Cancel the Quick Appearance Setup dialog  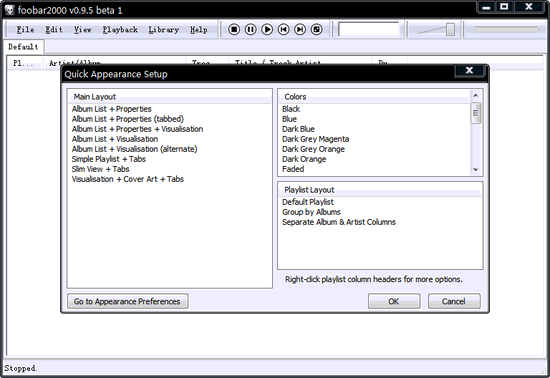tap(454, 301)
